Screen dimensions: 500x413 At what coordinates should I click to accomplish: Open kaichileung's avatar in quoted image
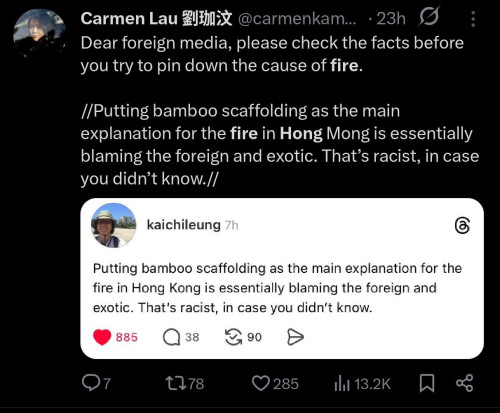coord(113,225)
